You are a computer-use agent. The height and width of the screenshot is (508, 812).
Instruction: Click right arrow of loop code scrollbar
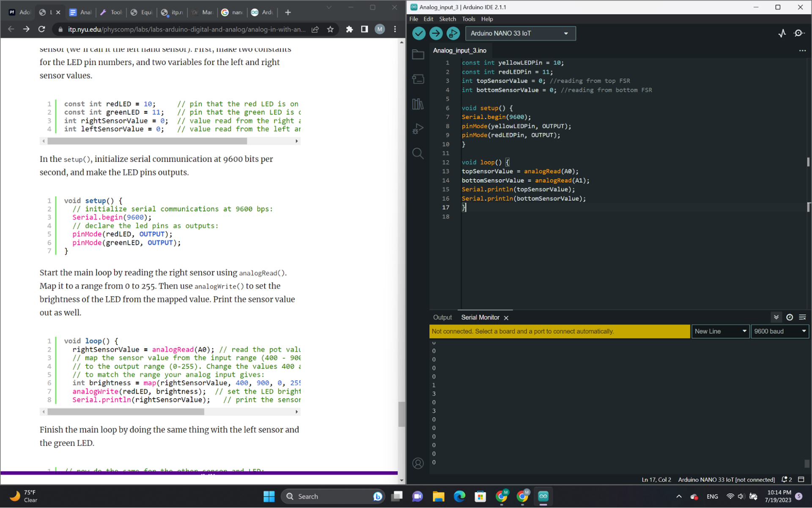(296, 412)
